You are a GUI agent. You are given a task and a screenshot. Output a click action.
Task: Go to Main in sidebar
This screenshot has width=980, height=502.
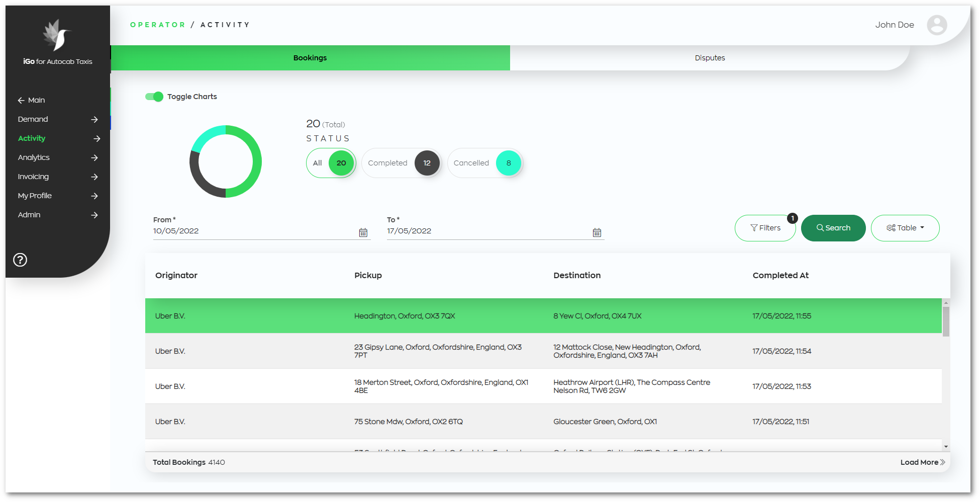point(36,100)
